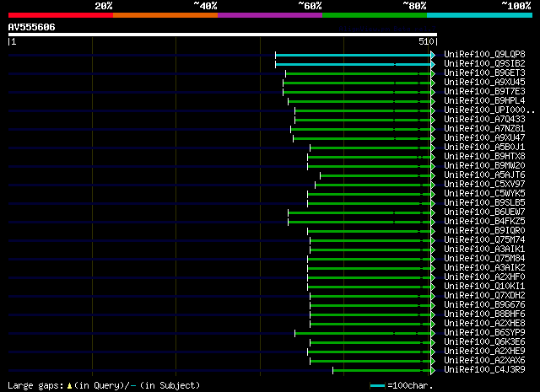Open hit UniRef100_B9G676
Image resolution: width=540 pixels, height=392 pixels.
(x=484, y=305)
